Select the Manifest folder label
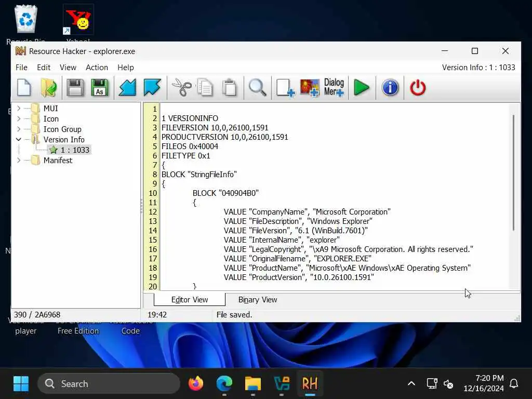Viewport: 532px width, 399px height. (x=58, y=160)
